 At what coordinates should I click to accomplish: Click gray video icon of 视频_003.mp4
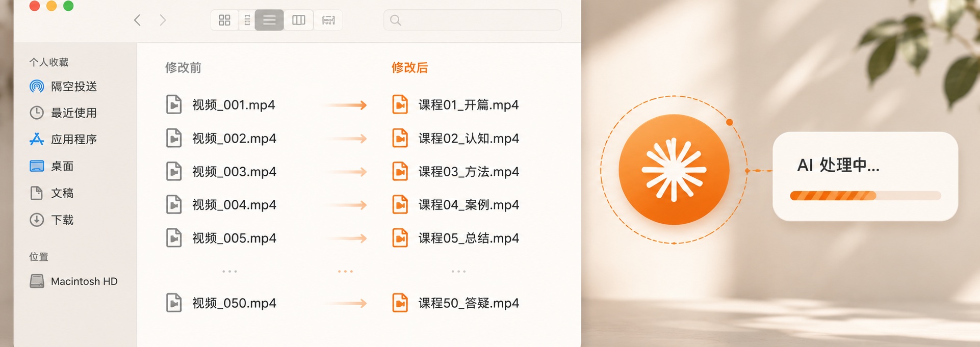point(174,171)
